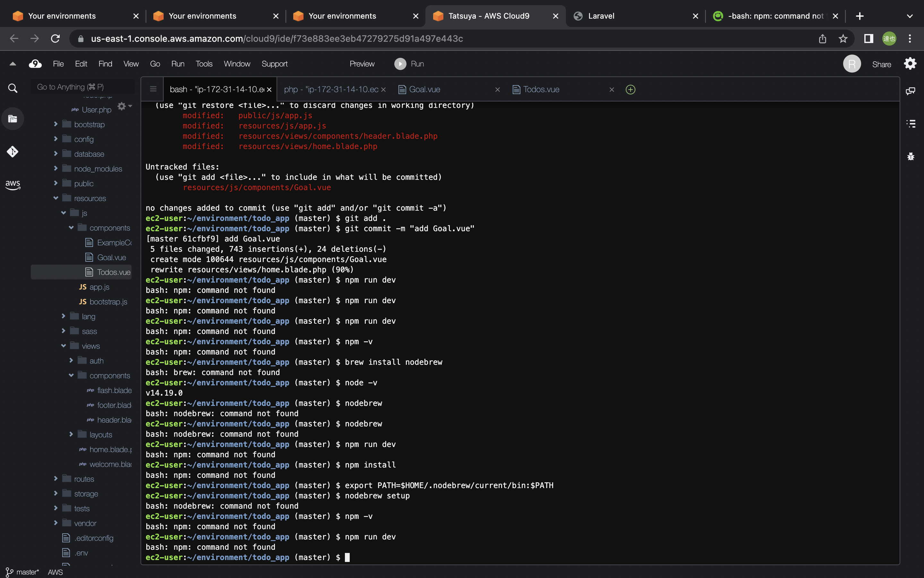Image resolution: width=924 pixels, height=578 pixels.
Task: Click the site lock icon in address bar
Action: point(81,39)
